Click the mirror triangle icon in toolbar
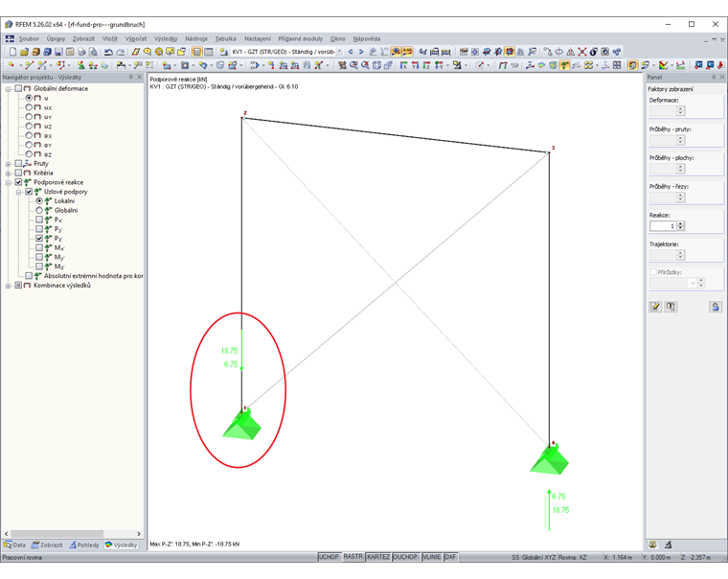The height and width of the screenshot is (579, 728). (x=571, y=52)
